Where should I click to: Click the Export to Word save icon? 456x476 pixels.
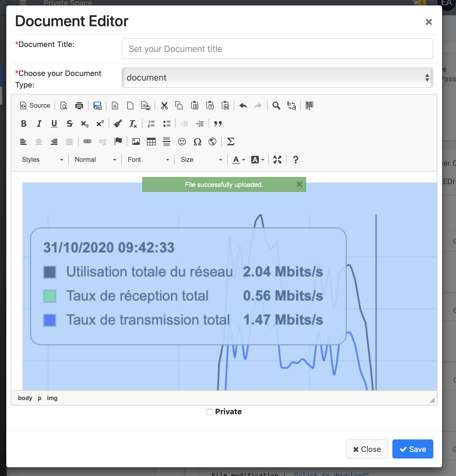tap(97, 105)
